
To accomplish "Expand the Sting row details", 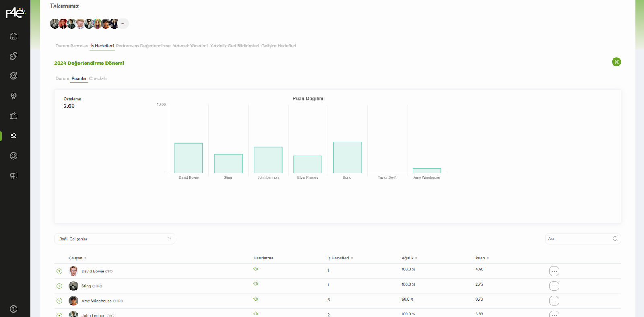I will click(59, 286).
